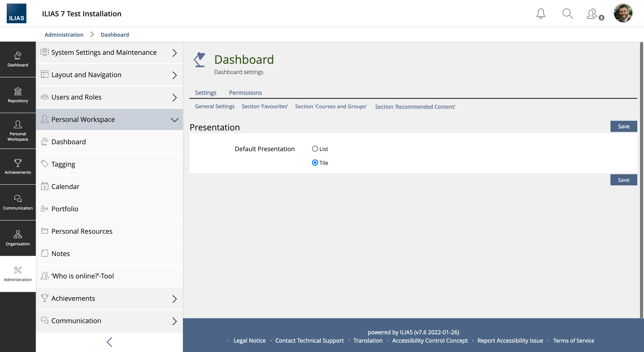Collapse the Personal Workspace section
Viewport: 644px width, 352px height.
pyautogui.click(x=174, y=119)
